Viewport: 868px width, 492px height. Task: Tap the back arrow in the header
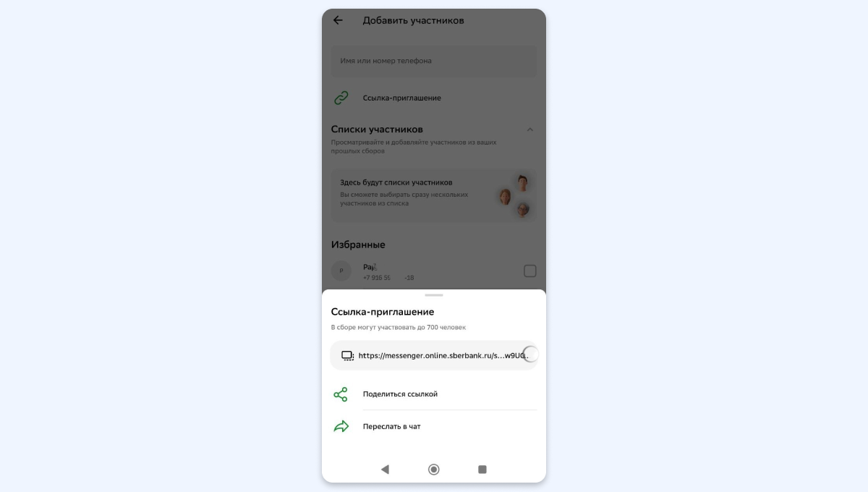click(x=338, y=20)
